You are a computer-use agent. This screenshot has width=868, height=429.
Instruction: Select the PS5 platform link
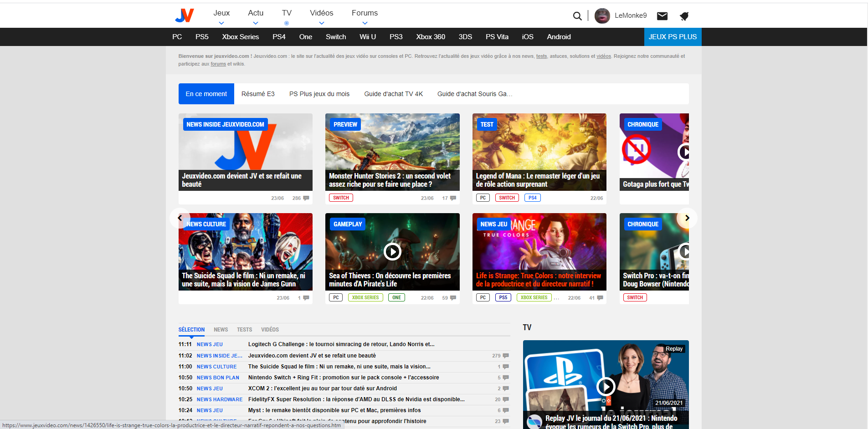click(x=202, y=37)
